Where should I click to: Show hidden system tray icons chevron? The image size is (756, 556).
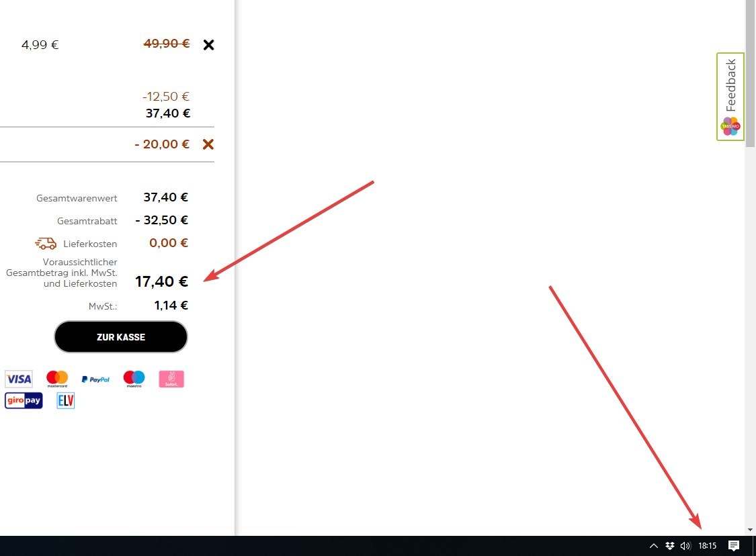[x=654, y=546]
